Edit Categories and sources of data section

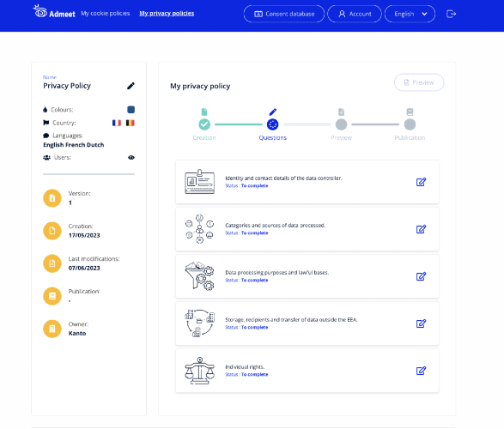coord(421,229)
